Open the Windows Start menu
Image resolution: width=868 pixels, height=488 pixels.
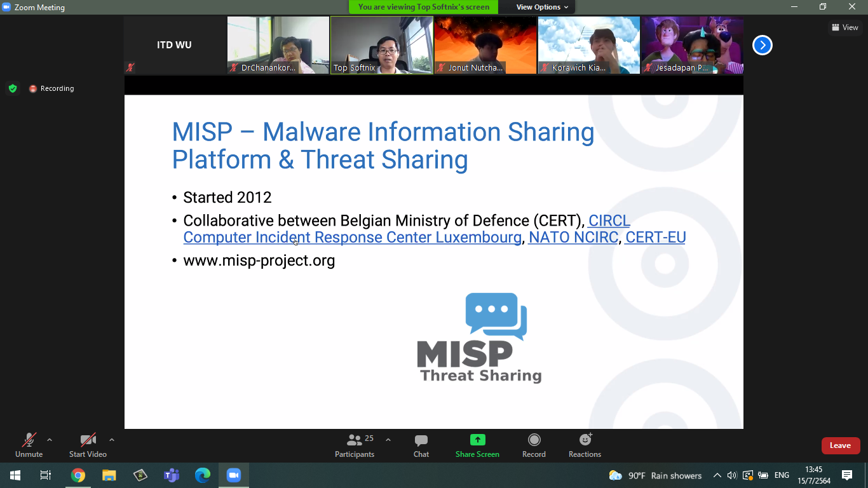pos(15,475)
